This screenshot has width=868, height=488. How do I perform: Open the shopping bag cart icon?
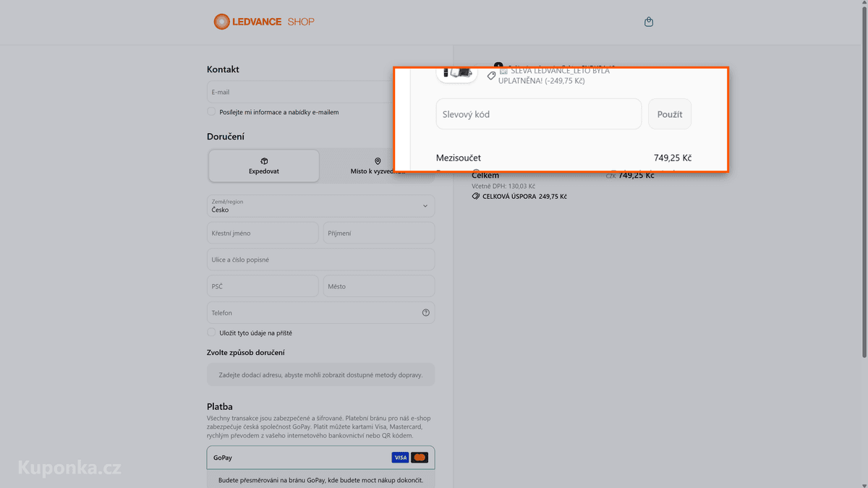coord(649,22)
